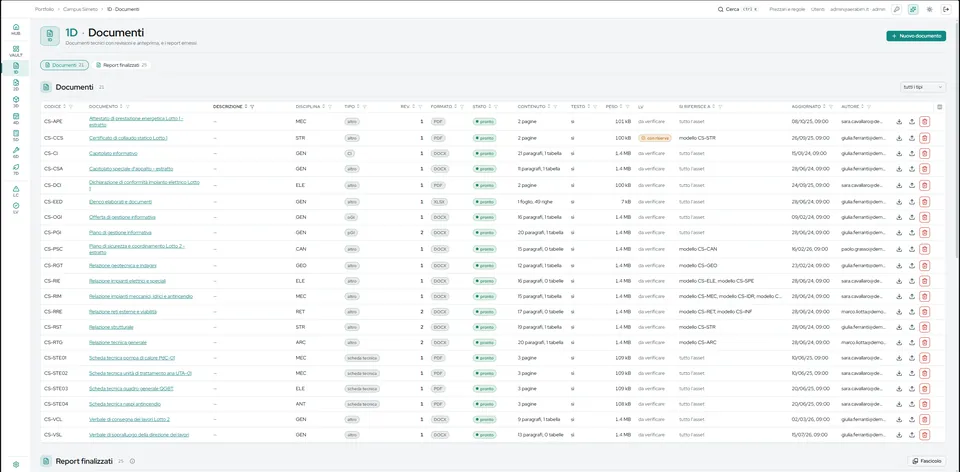
Task: Go to Portfolio breadcrumb
Action: coord(44,9)
